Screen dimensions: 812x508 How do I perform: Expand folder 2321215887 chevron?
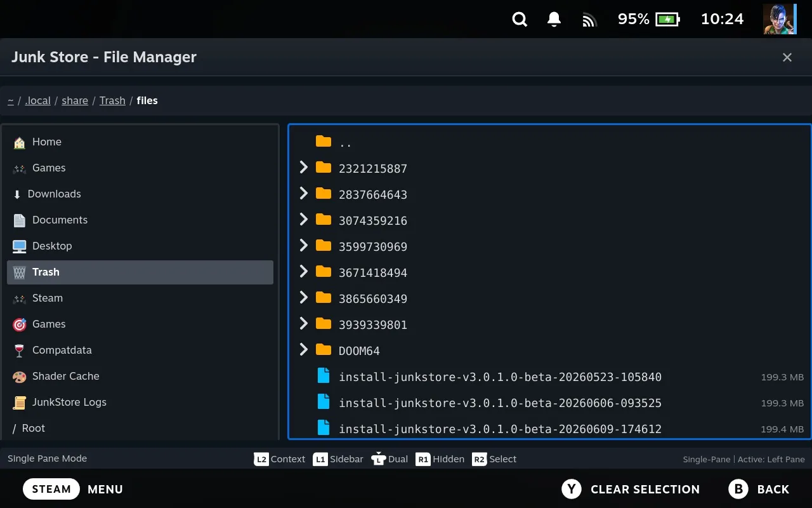coord(303,168)
